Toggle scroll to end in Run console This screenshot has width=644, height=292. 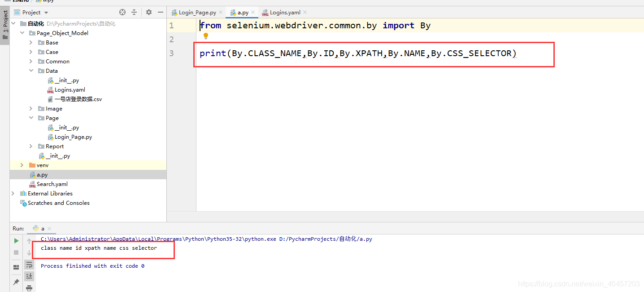(29, 276)
